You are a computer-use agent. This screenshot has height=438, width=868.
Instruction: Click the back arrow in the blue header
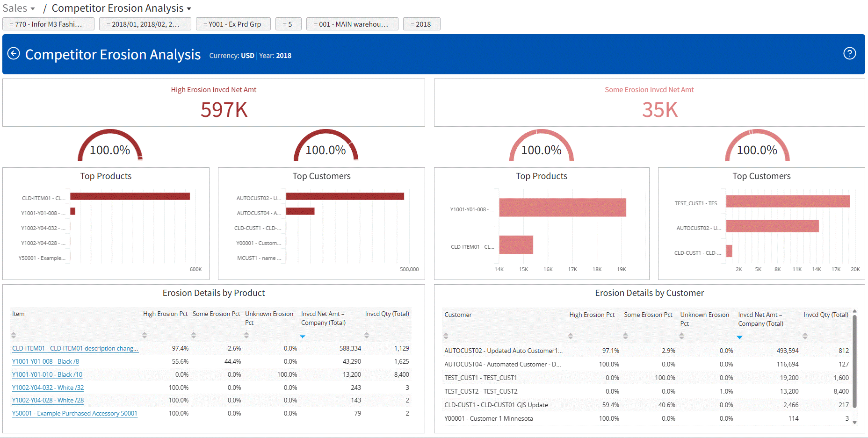[x=14, y=54]
